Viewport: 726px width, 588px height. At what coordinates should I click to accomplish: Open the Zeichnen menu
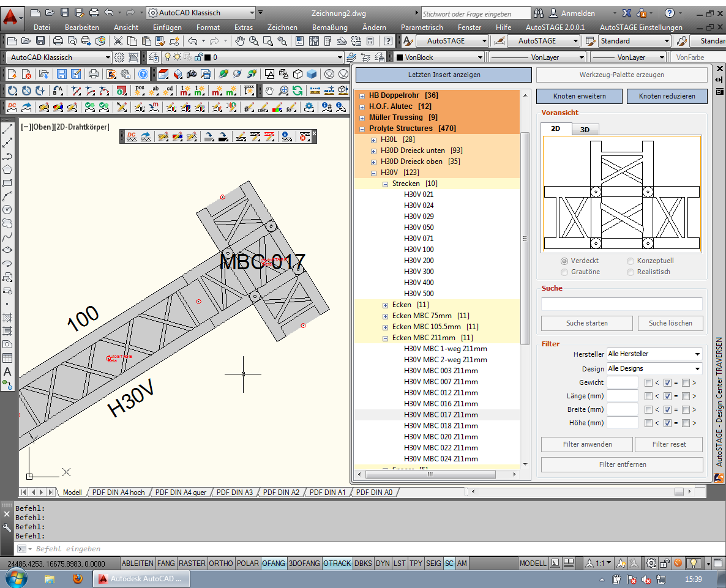pyautogui.click(x=282, y=28)
